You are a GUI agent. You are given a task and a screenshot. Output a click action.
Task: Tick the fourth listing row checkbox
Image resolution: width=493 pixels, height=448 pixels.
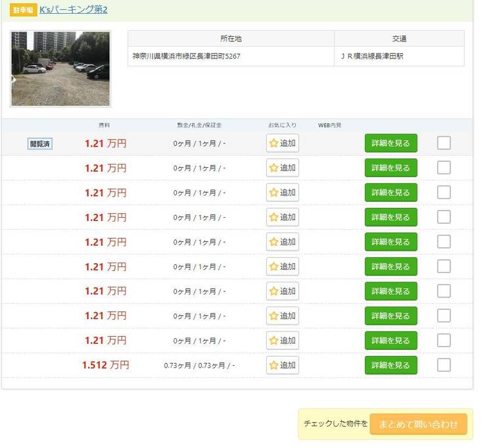tap(444, 217)
